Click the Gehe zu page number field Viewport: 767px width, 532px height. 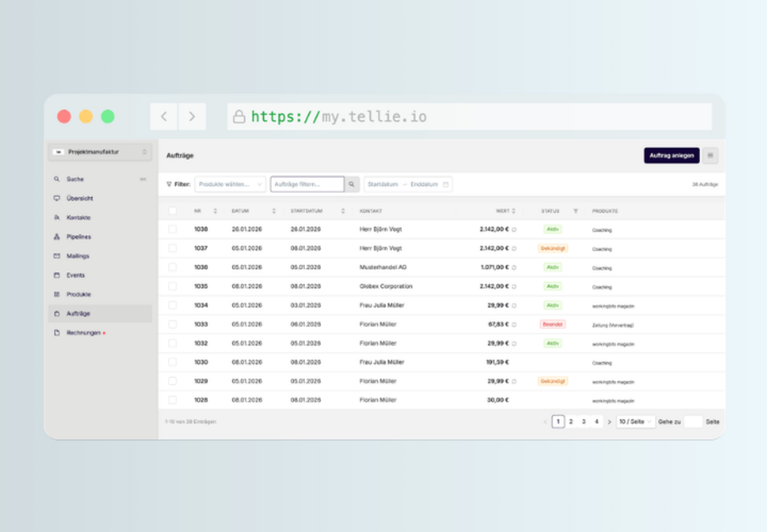pos(693,422)
